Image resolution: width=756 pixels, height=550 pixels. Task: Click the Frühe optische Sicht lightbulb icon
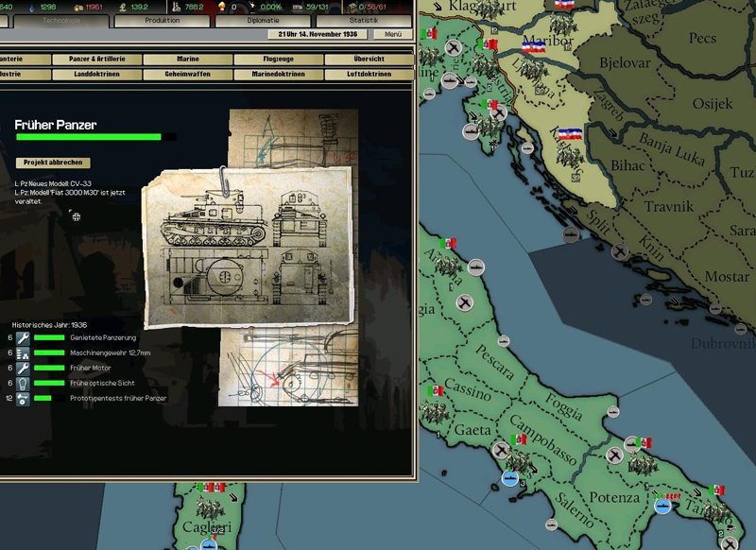click(24, 383)
